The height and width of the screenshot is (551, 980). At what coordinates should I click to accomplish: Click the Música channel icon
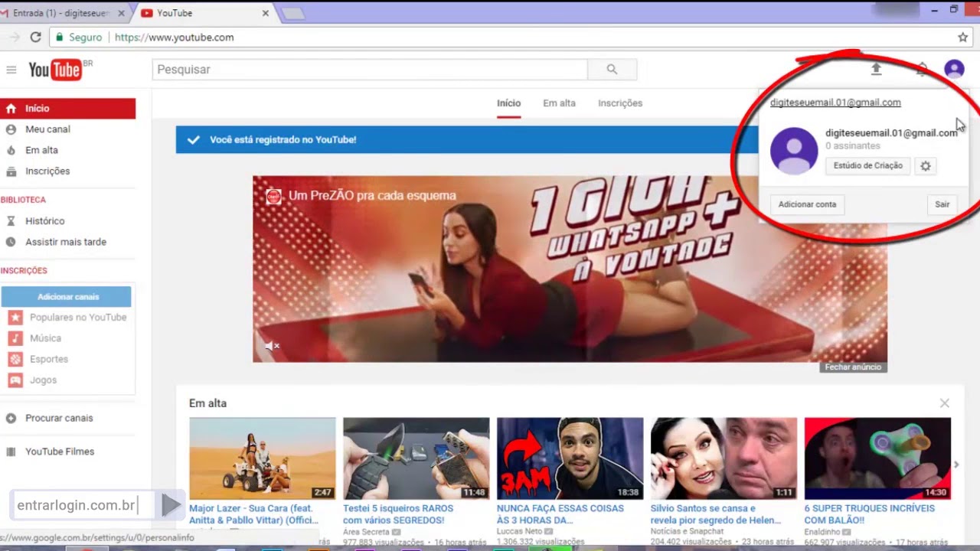15,338
